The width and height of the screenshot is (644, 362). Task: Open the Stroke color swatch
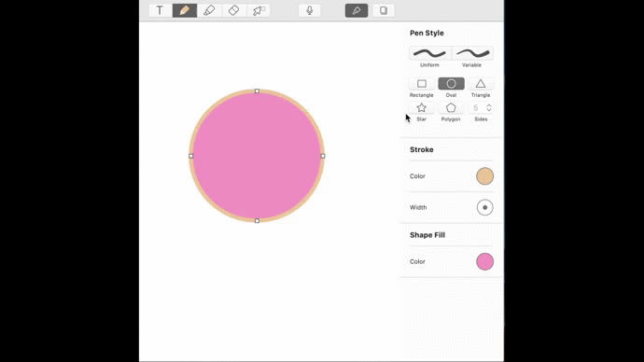pos(484,176)
